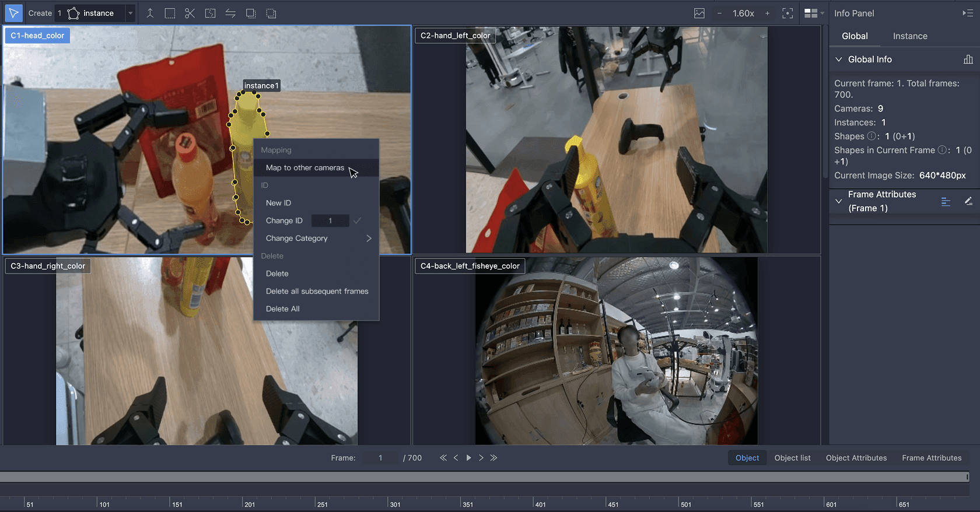The width and height of the screenshot is (980, 512).
Task: Click the fit-to-screen focus icon
Action: tap(787, 13)
